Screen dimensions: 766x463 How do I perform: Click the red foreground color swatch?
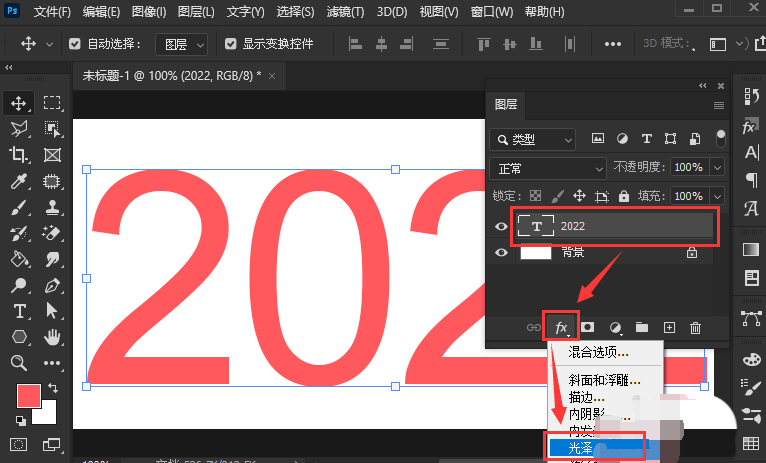pyautogui.click(x=28, y=396)
